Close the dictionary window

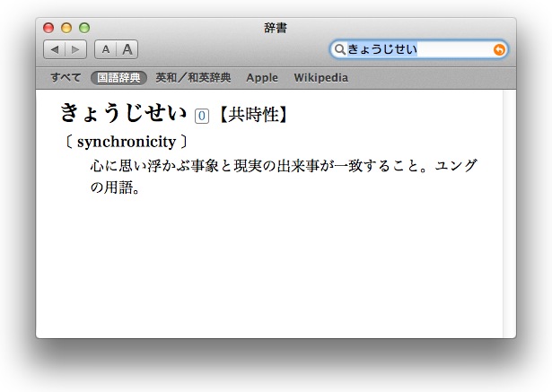pyautogui.click(x=48, y=29)
